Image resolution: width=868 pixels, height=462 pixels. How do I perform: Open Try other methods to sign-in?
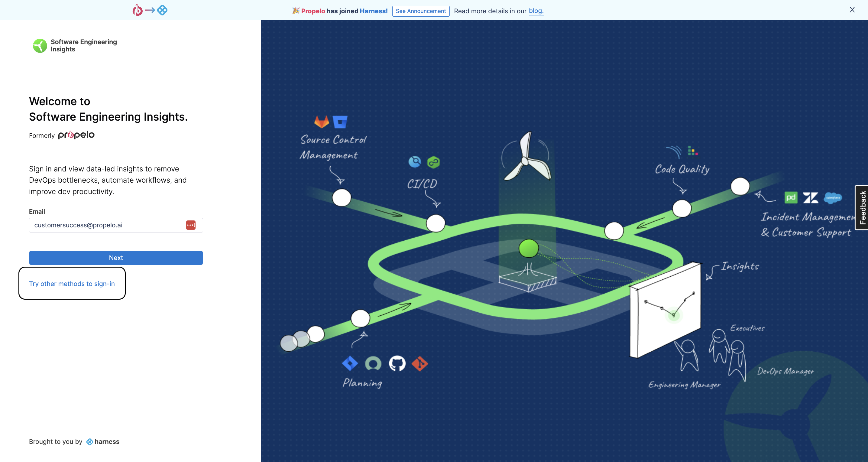point(72,284)
